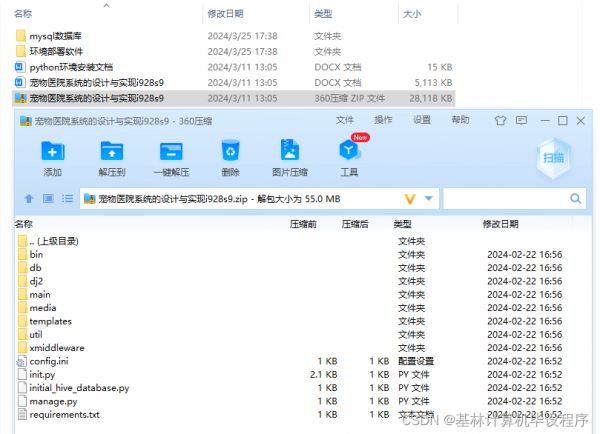Select the python环境安装文档 DOCX icon
600x434 pixels.
20,67
